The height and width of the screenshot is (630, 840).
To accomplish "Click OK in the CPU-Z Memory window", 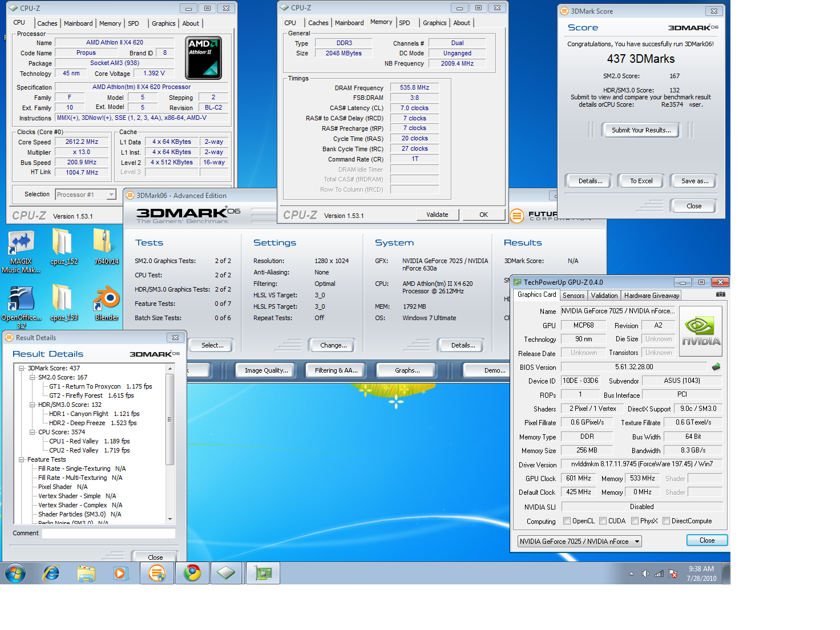I will (483, 215).
